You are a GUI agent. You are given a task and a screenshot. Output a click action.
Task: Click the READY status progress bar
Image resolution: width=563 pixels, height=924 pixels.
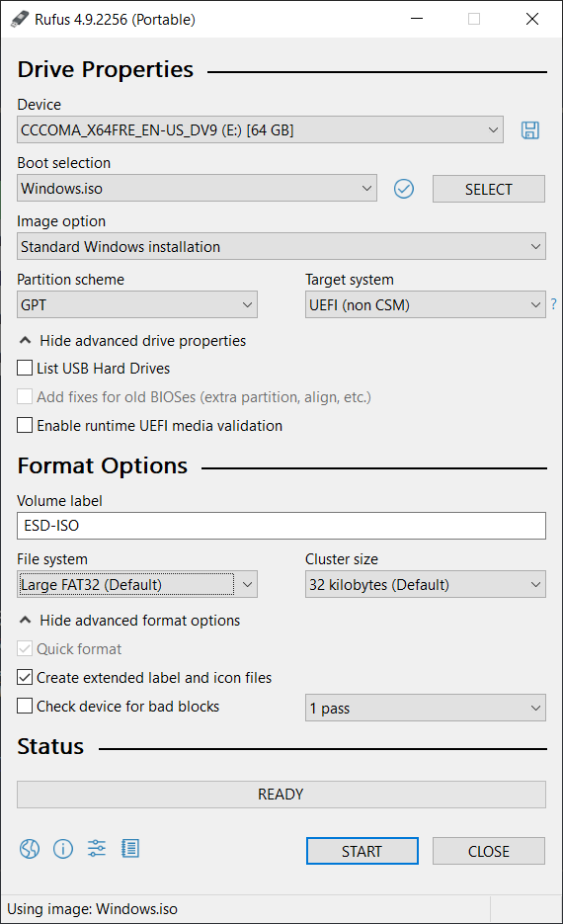281,795
